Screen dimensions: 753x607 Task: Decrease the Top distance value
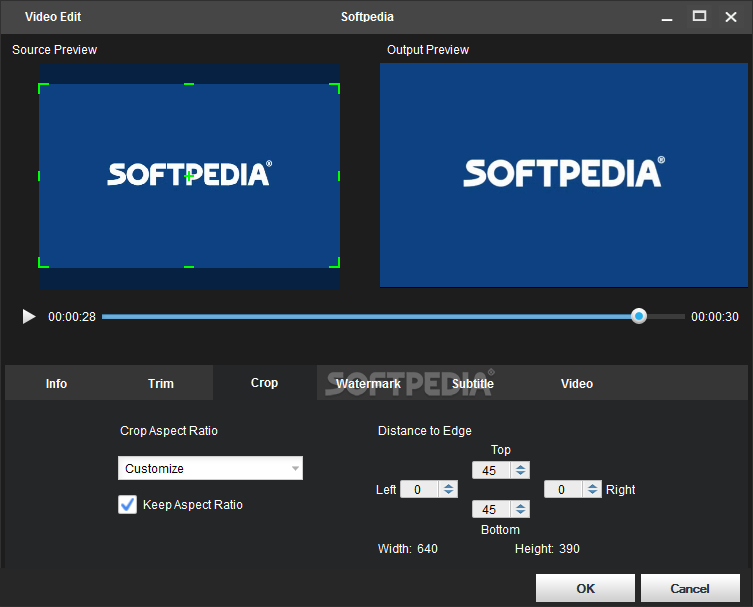pyautogui.click(x=521, y=473)
